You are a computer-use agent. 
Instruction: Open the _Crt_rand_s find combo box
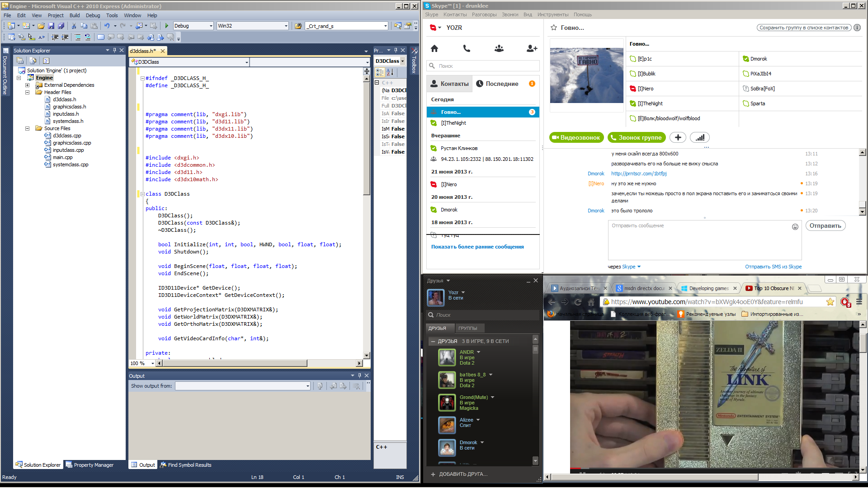pyautogui.click(x=347, y=26)
